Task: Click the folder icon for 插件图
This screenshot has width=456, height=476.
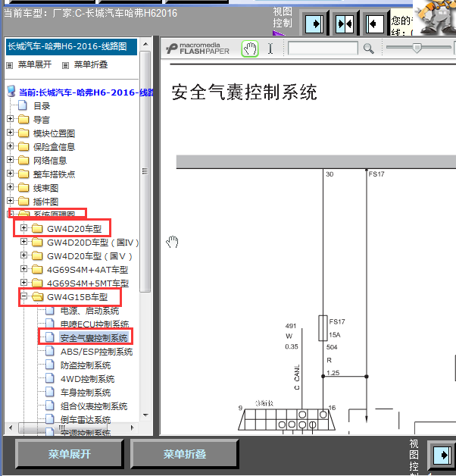Action: point(23,202)
